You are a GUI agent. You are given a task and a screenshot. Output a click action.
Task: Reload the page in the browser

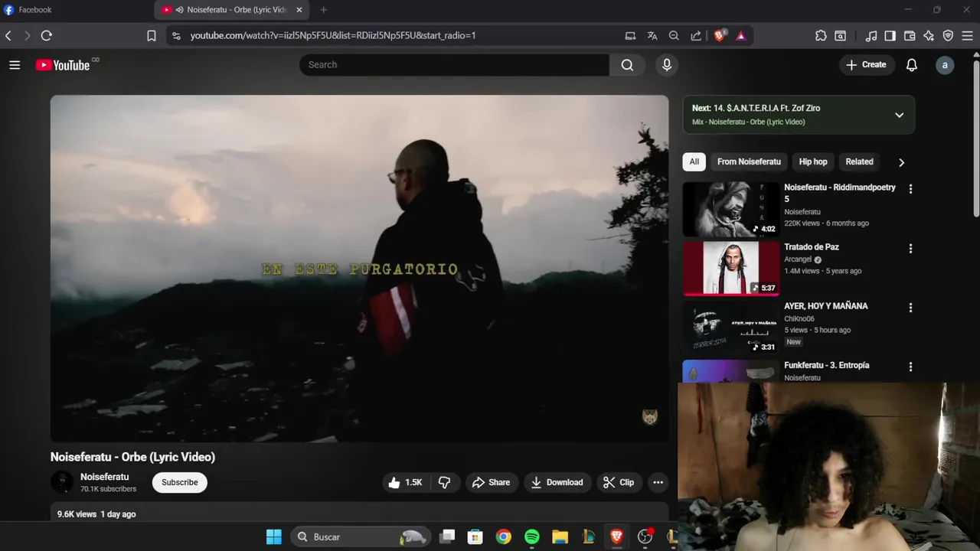click(x=47, y=35)
